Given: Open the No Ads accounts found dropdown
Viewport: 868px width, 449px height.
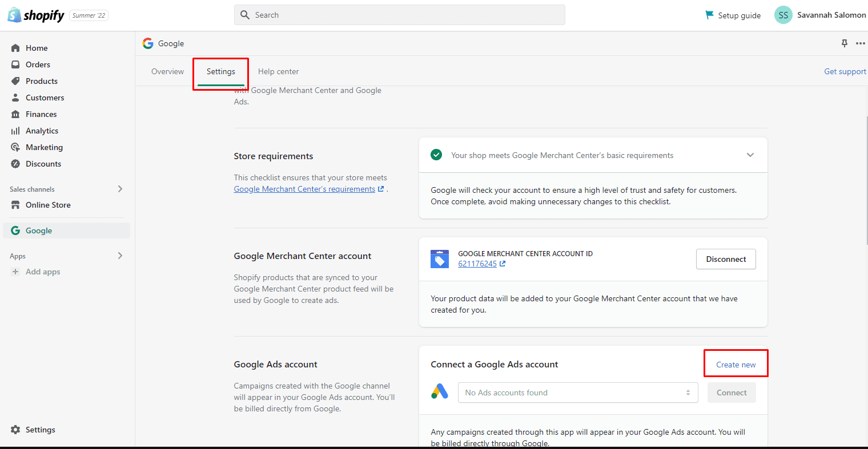Looking at the screenshot, I should (578, 393).
